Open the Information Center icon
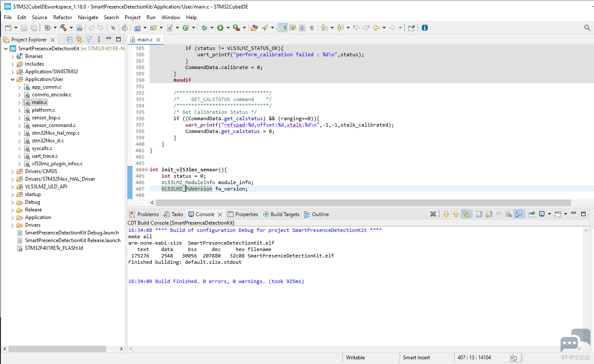This screenshot has height=364, width=594. [424, 28]
